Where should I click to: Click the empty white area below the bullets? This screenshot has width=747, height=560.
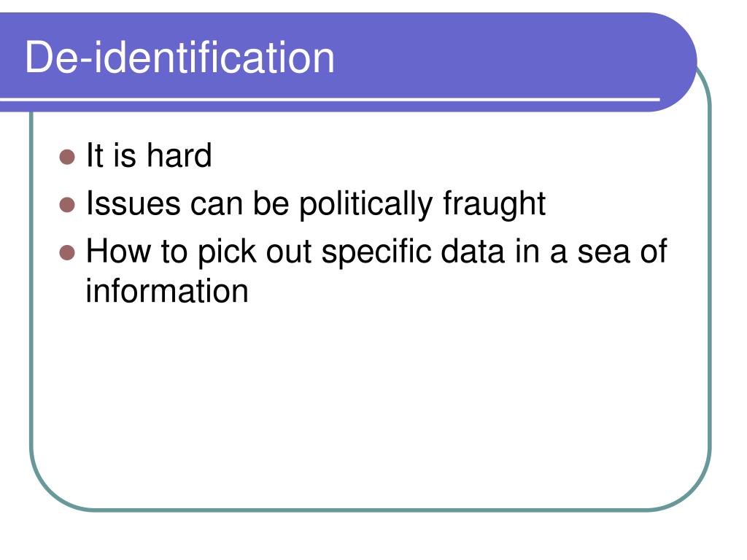[370, 405]
